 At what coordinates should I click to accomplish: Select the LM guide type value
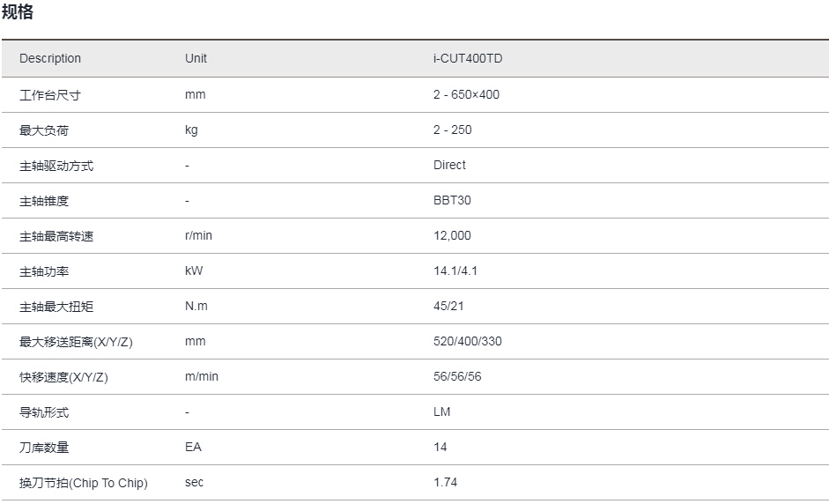point(441,412)
